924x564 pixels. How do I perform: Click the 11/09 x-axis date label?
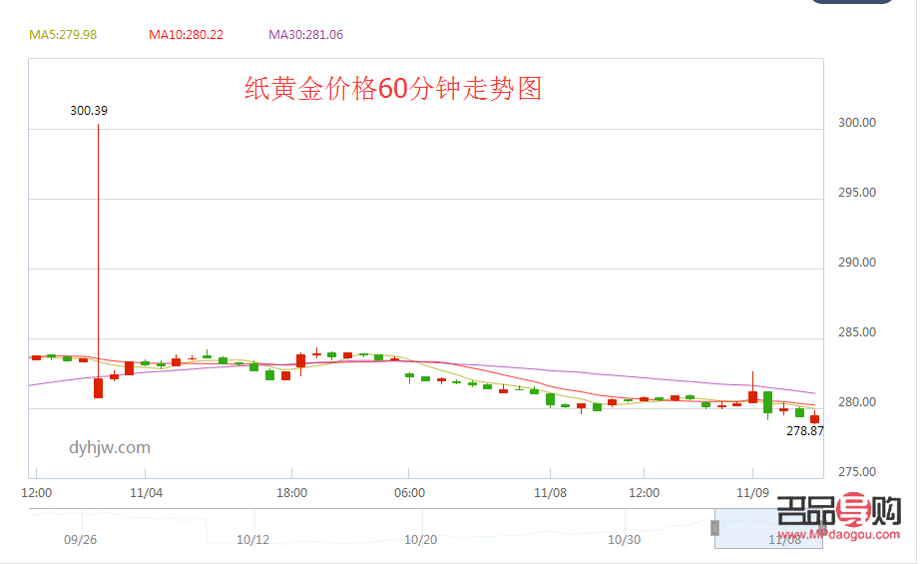tap(752, 493)
